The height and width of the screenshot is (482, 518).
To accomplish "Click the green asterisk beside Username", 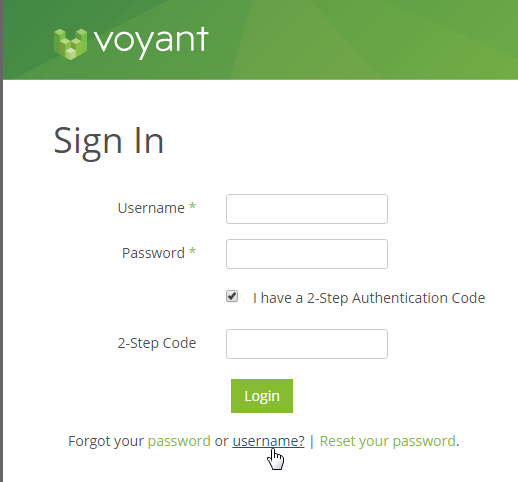I will 192,206.
